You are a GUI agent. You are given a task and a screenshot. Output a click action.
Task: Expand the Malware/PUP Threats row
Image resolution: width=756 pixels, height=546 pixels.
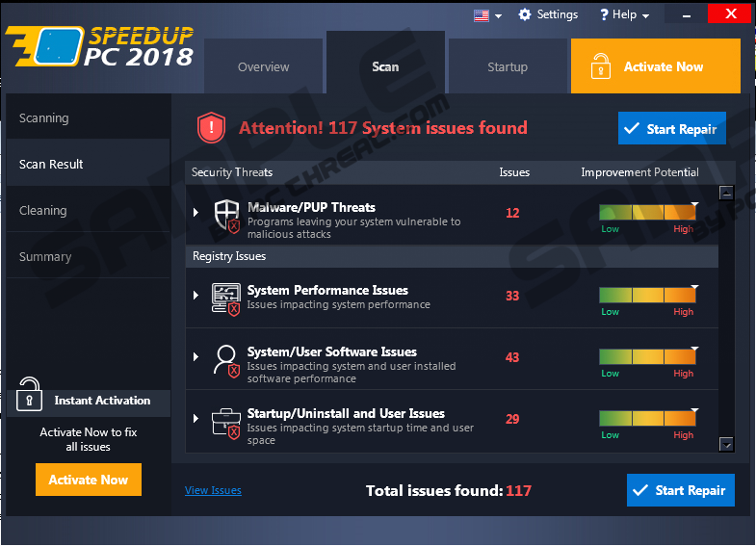(x=196, y=212)
